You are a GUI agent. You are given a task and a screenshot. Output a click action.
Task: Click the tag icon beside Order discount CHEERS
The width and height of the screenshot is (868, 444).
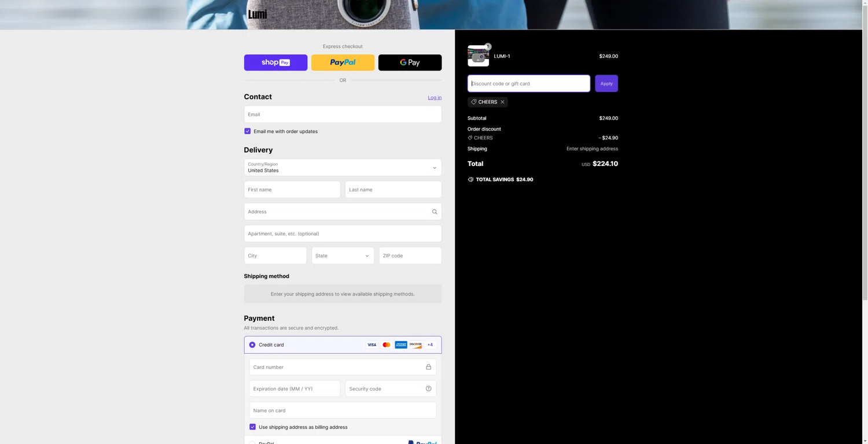[470, 138]
